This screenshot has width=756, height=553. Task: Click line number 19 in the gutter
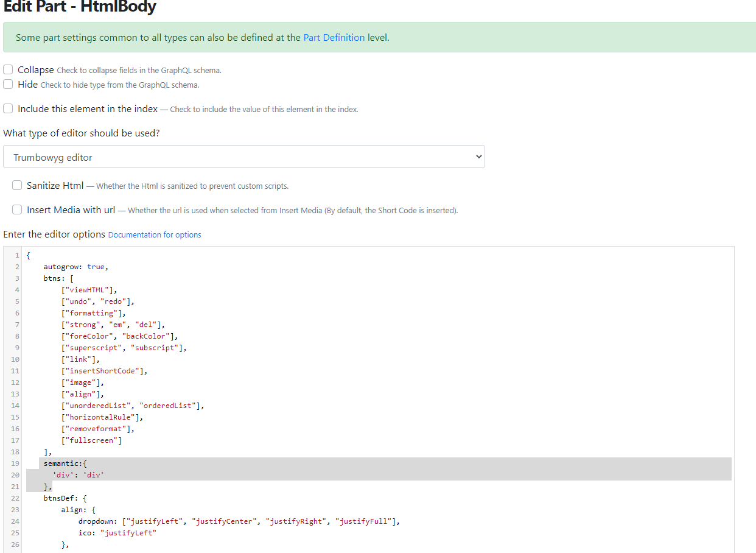pos(15,463)
